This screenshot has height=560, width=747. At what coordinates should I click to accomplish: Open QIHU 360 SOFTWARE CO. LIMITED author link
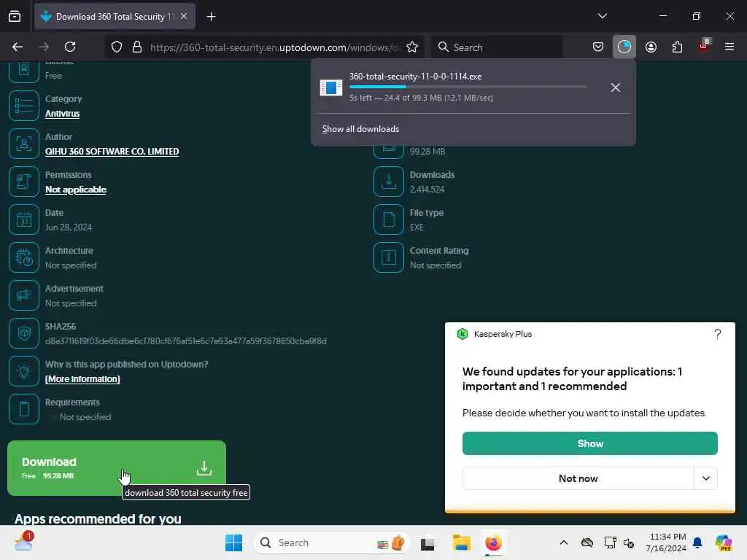pos(112,152)
